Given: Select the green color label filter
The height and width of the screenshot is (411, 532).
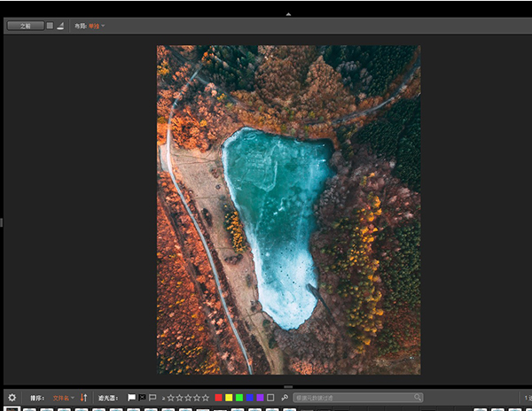Looking at the screenshot, I should [x=239, y=398].
